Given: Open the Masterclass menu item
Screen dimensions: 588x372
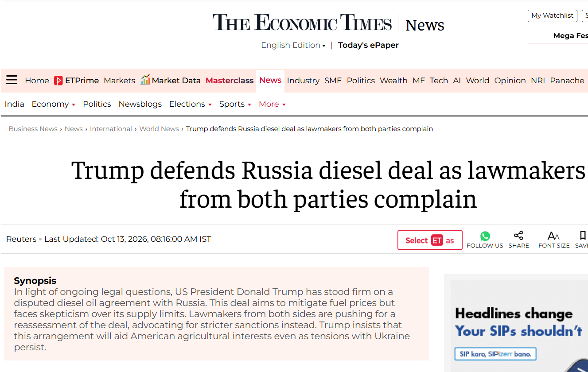Looking at the screenshot, I should click(230, 81).
